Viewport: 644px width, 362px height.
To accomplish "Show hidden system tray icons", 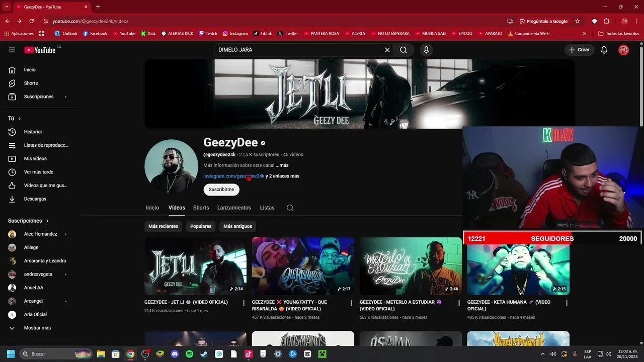I will click(542, 354).
